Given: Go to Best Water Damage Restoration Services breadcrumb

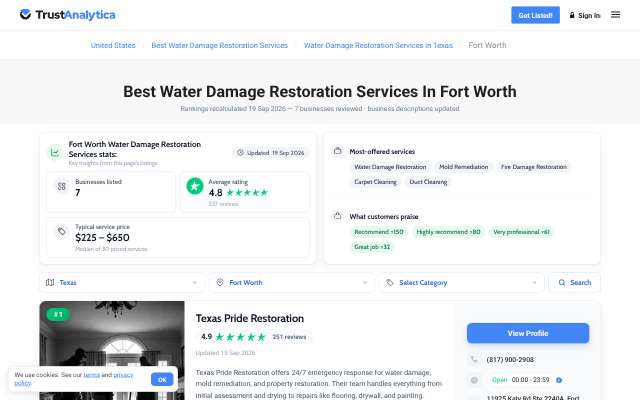Looking at the screenshot, I should click(220, 45).
